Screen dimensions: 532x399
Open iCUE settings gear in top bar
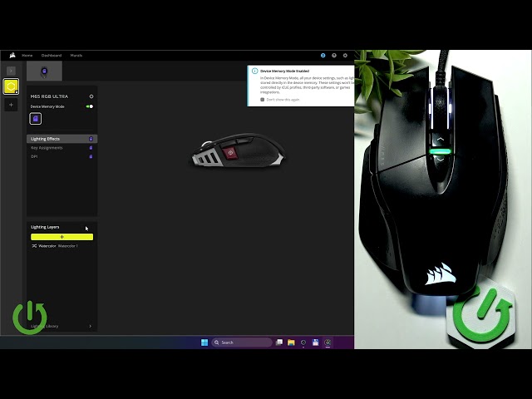[345, 56]
